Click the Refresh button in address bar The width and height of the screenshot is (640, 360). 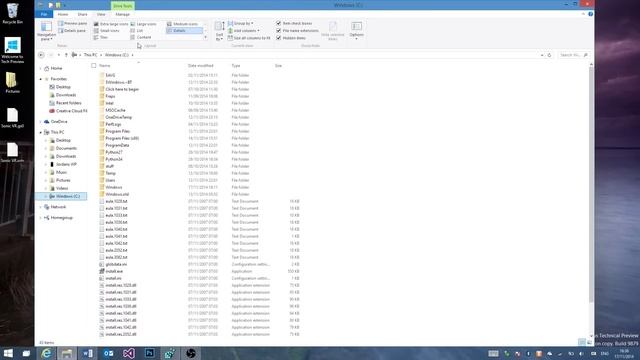pos(549,55)
